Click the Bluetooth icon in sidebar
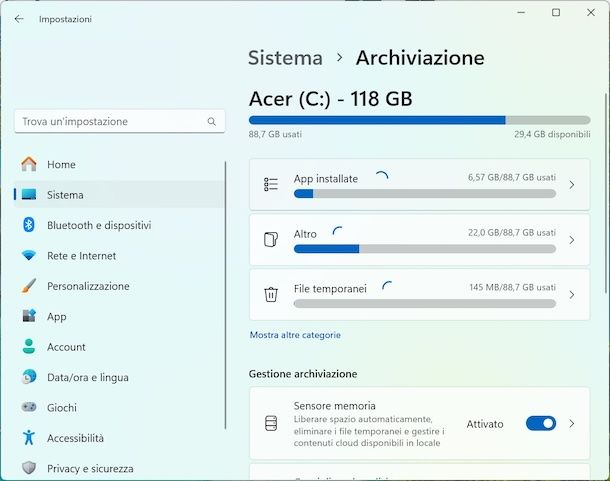The image size is (610, 481). pyautogui.click(x=29, y=225)
